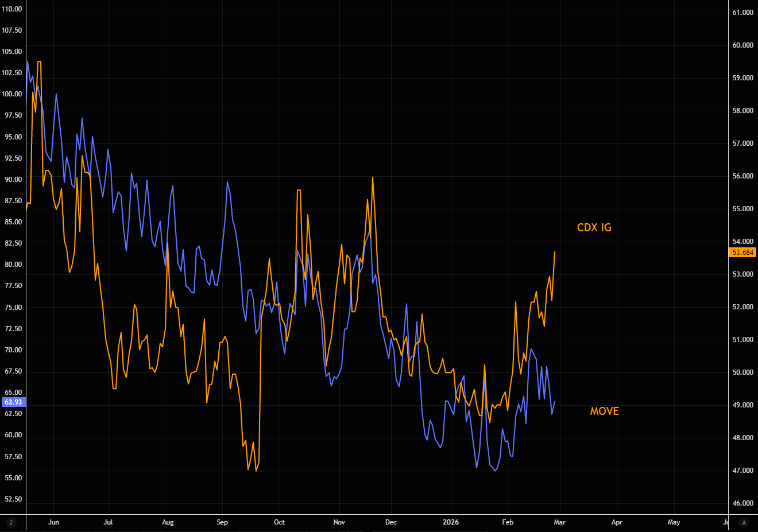
Task: Click 56.000 on the right price scale
Action: pos(742,176)
